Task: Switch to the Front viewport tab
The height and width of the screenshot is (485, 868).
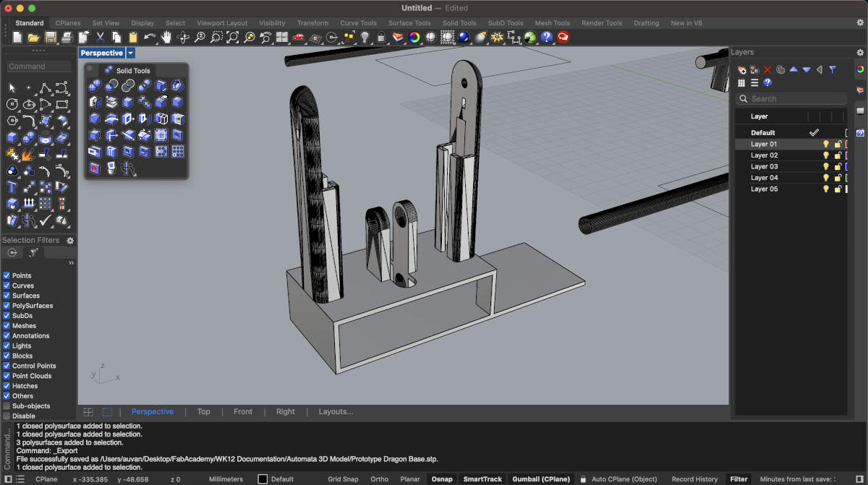Action: tap(243, 411)
